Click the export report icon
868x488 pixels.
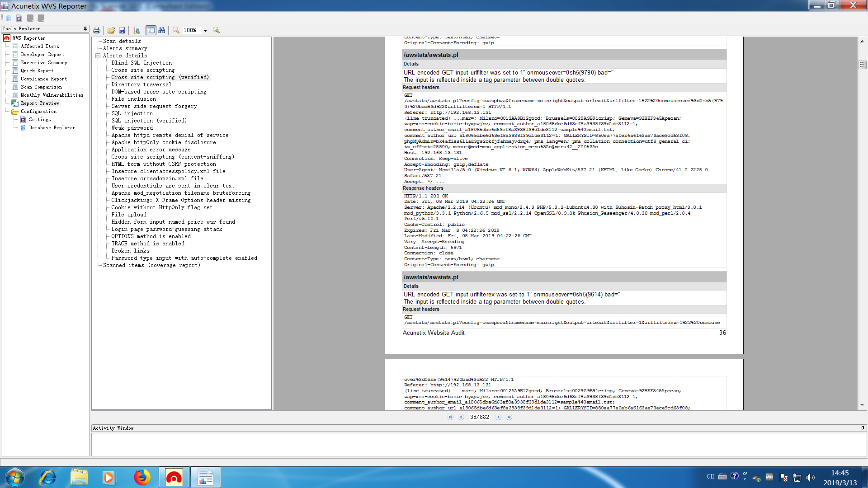(137, 30)
